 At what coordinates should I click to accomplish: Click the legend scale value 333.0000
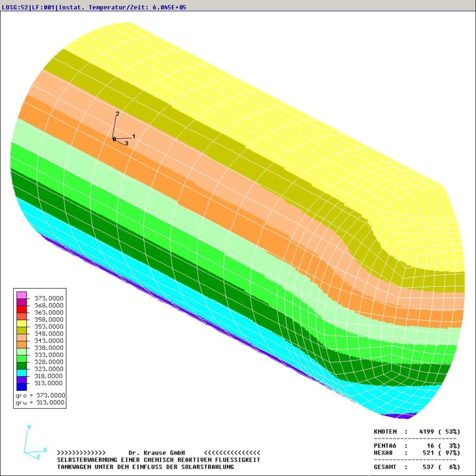pos(49,355)
